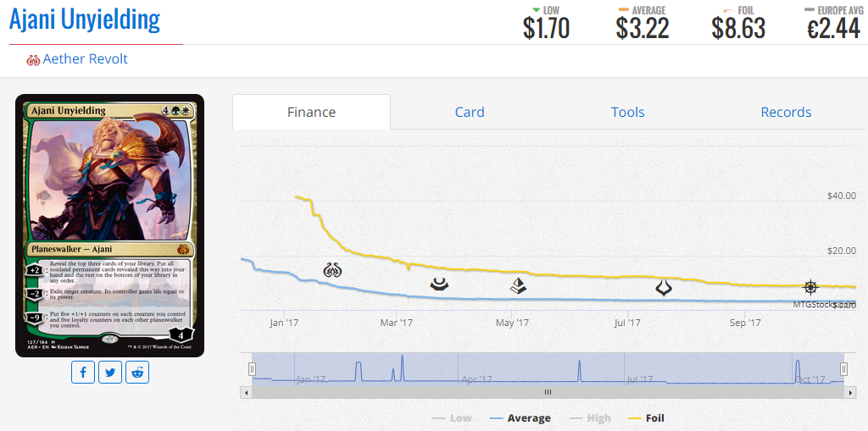
Task: Click the Mar '17 axis label
Action: 397,323
